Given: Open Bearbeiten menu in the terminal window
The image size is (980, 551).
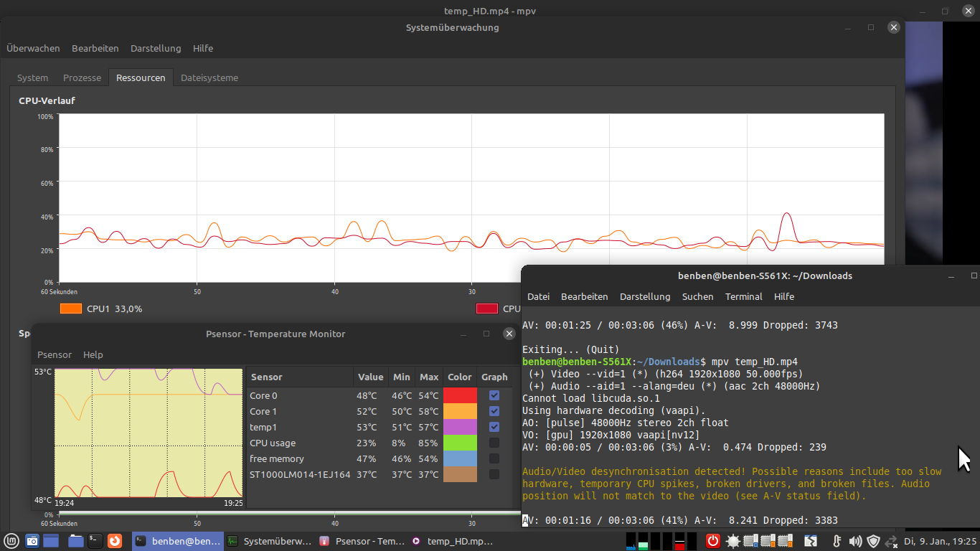Looking at the screenshot, I should (585, 296).
